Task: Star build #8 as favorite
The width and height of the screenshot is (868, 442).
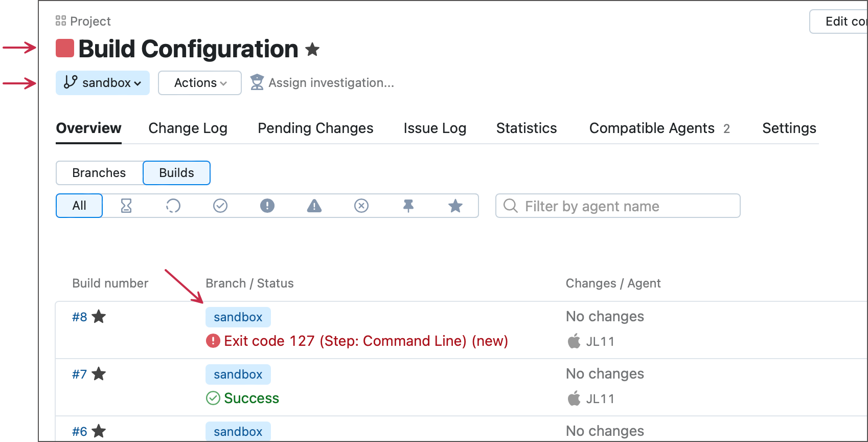Action: 99,316
